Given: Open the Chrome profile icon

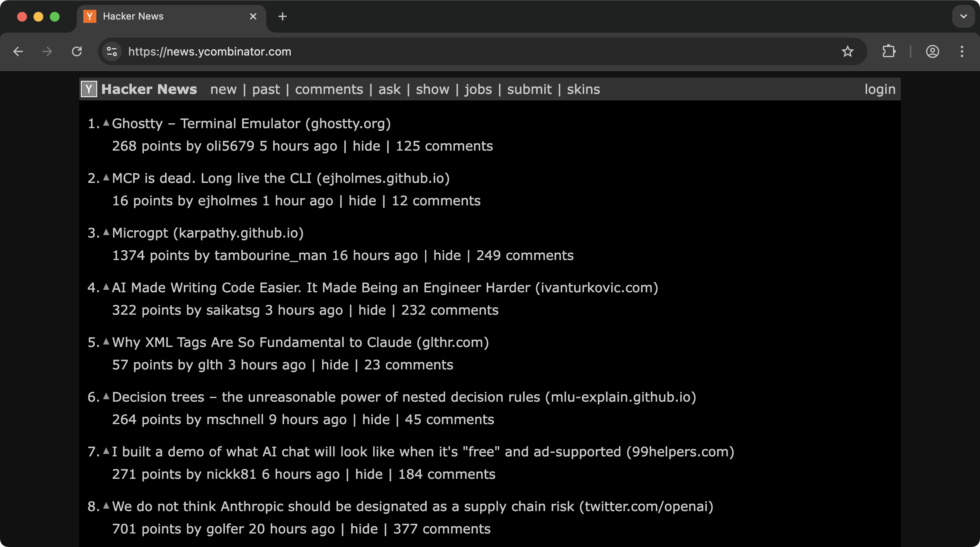Looking at the screenshot, I should tap(932, 51).
